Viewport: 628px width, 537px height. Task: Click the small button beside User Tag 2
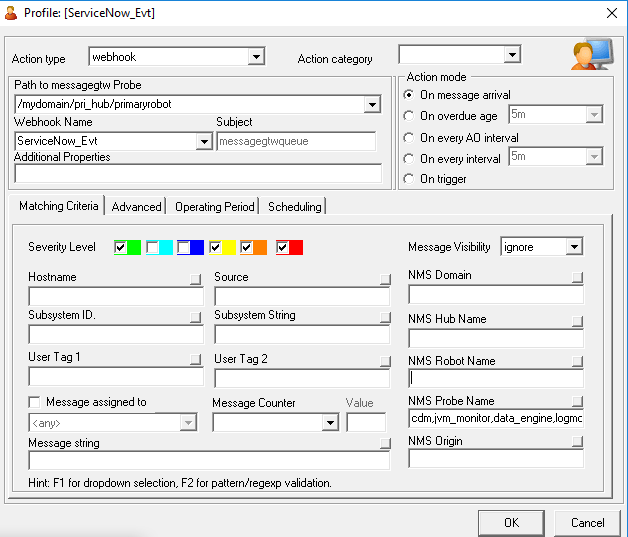384,360
